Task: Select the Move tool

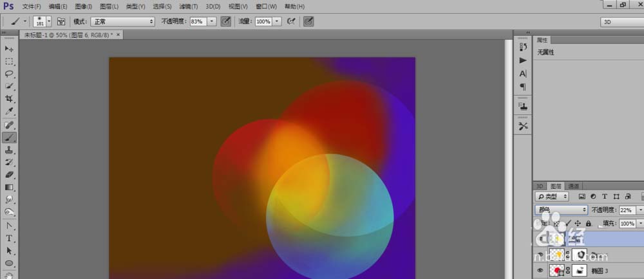Action: [x=9, y=49]
